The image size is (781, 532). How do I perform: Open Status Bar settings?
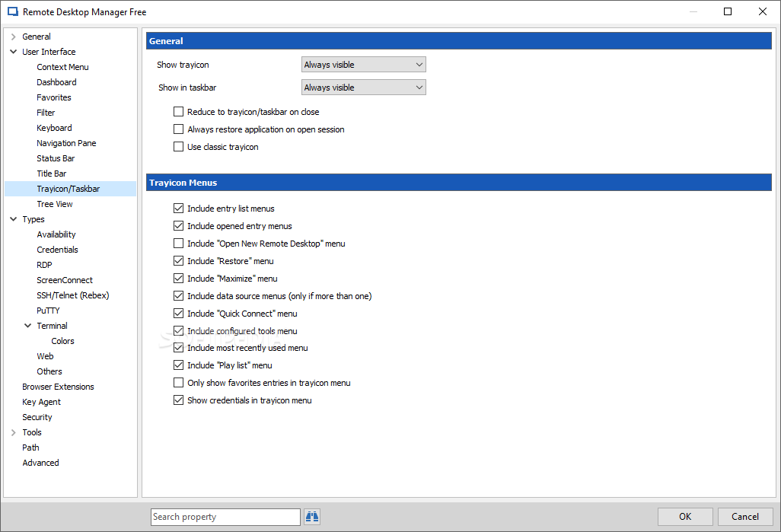click(56, 158)
